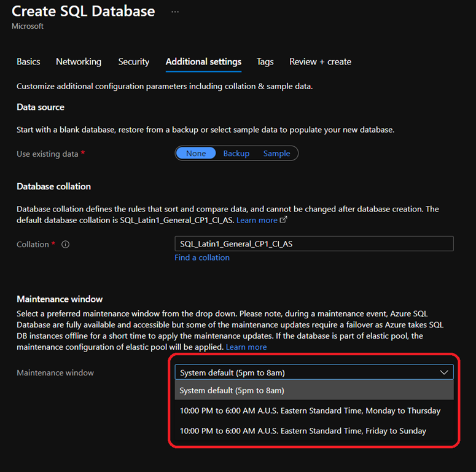Choose the Monday to Thursday maintenance window
The image size is (476, 472).
coord(310,411)
